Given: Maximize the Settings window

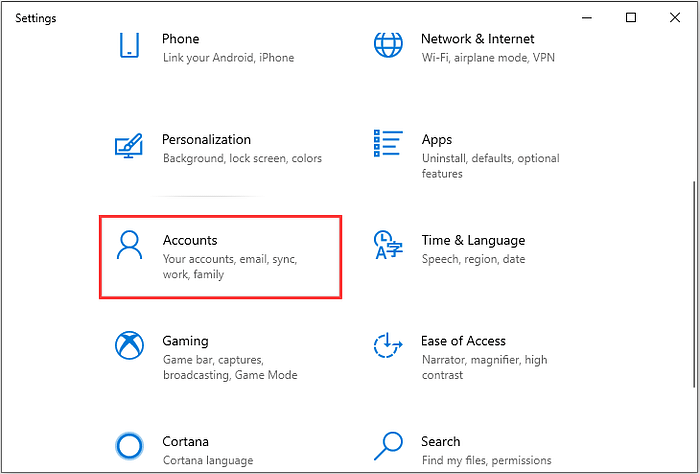Looking at the screenshot, I should pos(631,18).
